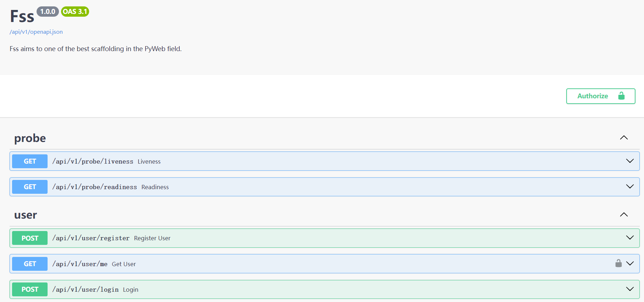Click the /api/v1/user/login path
This screenshot has width=644, height=302.
[85, 290]
